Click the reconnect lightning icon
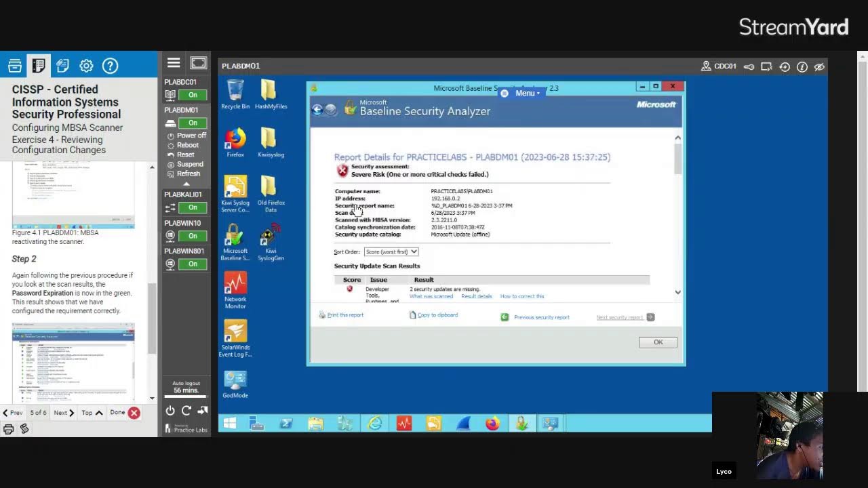The image size is (868, 488). [x=785, y=66]
